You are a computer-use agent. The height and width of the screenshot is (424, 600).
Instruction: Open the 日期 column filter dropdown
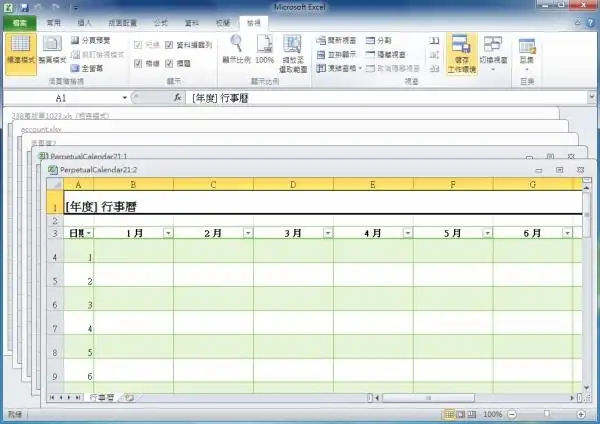point(89,233)
